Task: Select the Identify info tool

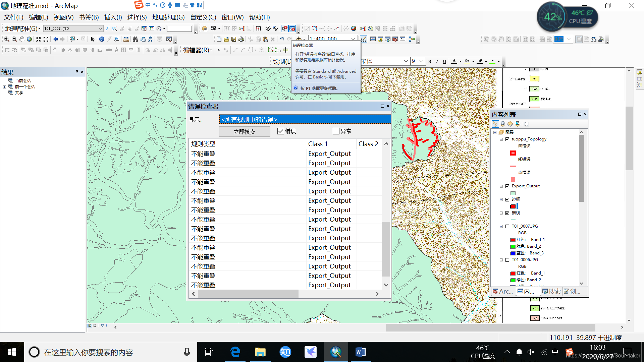Action: point(102,39)
